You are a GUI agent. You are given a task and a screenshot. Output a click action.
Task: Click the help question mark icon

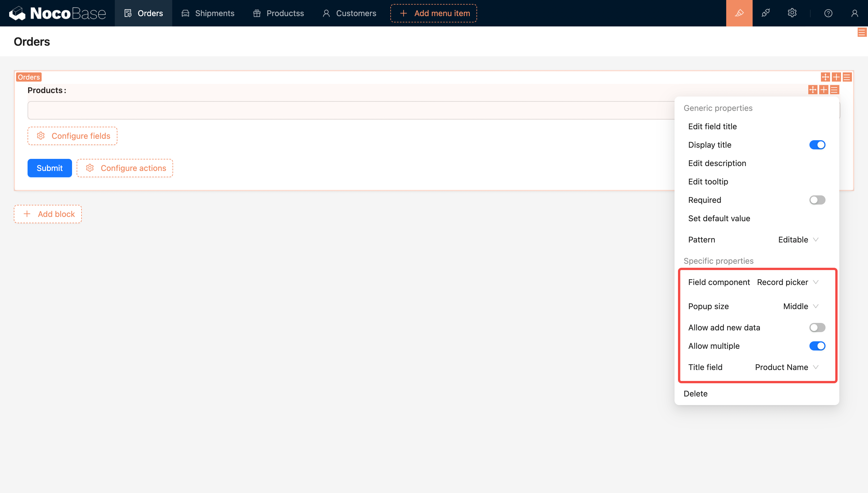pos(828,13)
